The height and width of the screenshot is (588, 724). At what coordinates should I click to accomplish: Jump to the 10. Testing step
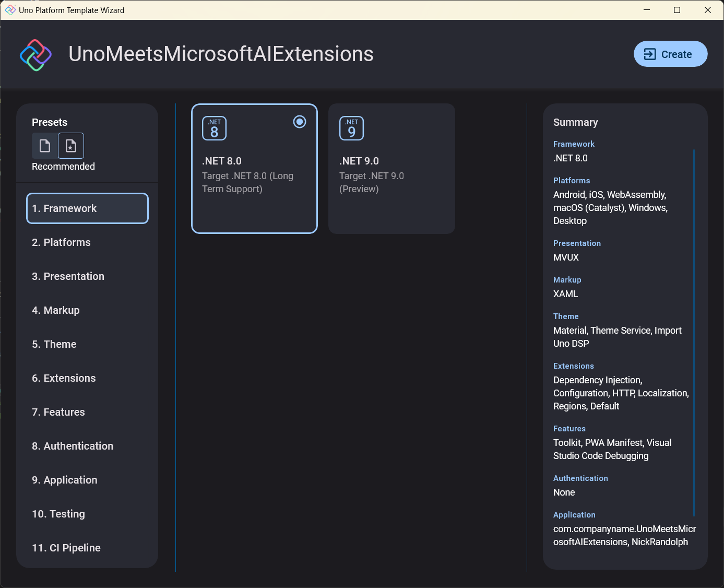pos(58,514)
